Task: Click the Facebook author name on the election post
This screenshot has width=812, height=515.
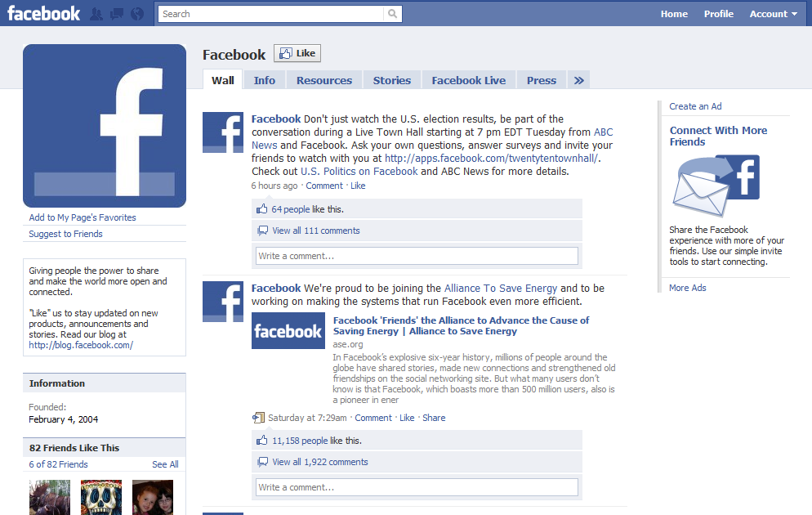Action: [x=276, y=119]
